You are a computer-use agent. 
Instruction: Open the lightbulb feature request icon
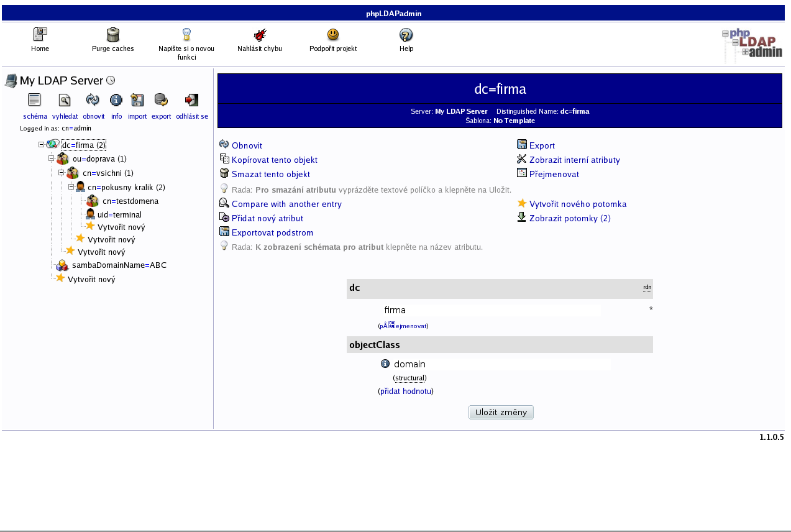pyautogui.click(x=186, y=35)
